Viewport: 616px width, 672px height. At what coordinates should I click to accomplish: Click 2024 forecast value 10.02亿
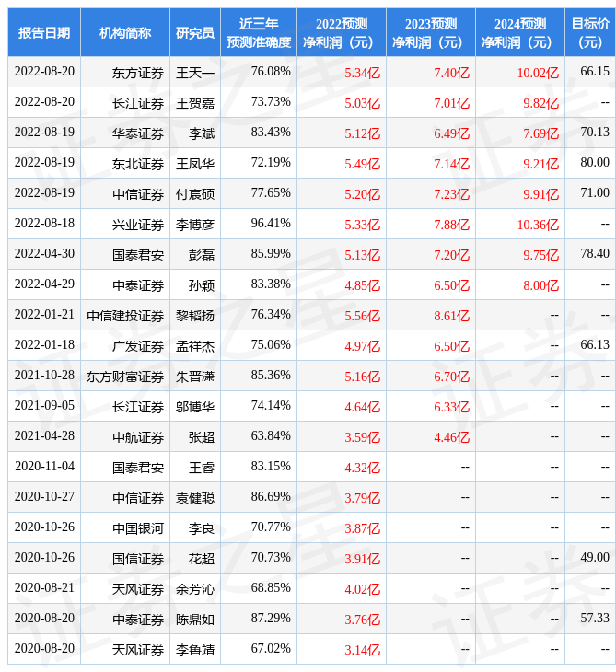coord(538,73)
